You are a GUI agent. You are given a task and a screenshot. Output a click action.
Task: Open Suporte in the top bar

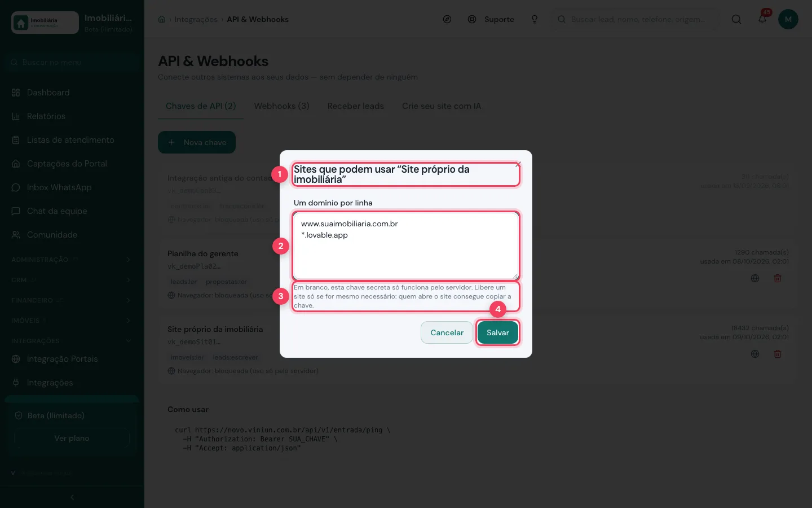coord(491,19)
